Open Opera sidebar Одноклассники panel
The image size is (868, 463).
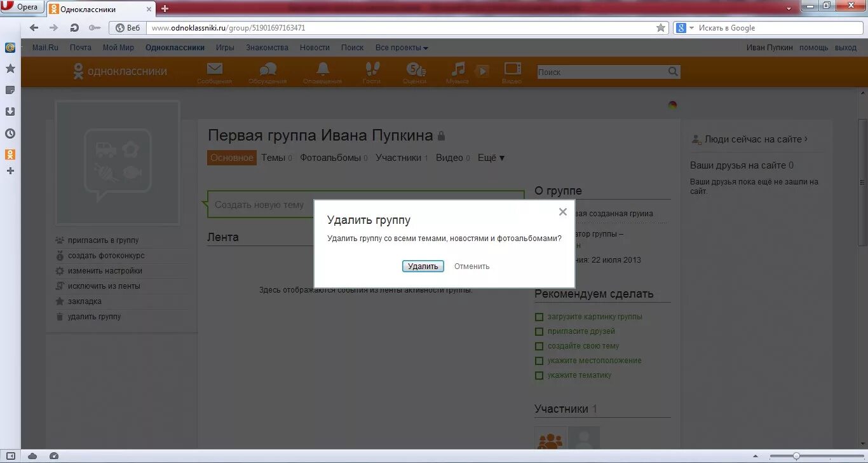click(10, 155)
